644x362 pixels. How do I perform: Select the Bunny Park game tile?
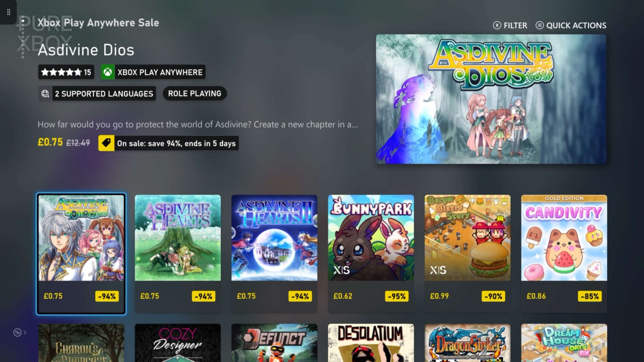coord(371,254)
